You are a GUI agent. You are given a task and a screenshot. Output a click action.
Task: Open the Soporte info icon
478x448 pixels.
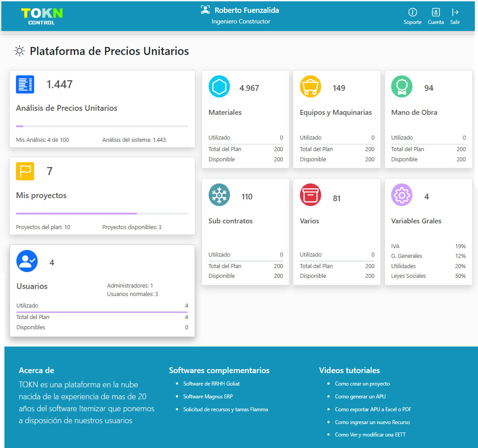[x=412, y=12]
